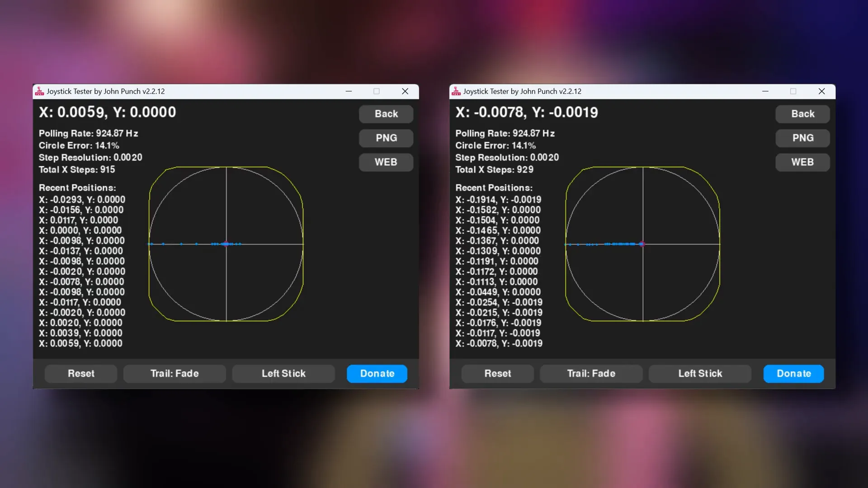Click the stick position dot in left plot
The image size is (868, 488).
pyautogui.click(x=226, y=244)
